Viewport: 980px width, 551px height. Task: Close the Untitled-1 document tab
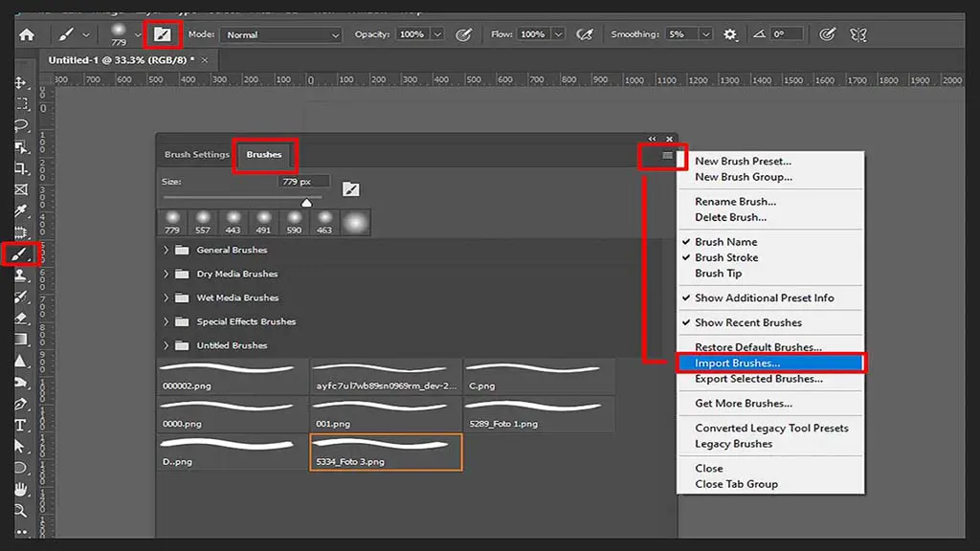coord(205,60)
